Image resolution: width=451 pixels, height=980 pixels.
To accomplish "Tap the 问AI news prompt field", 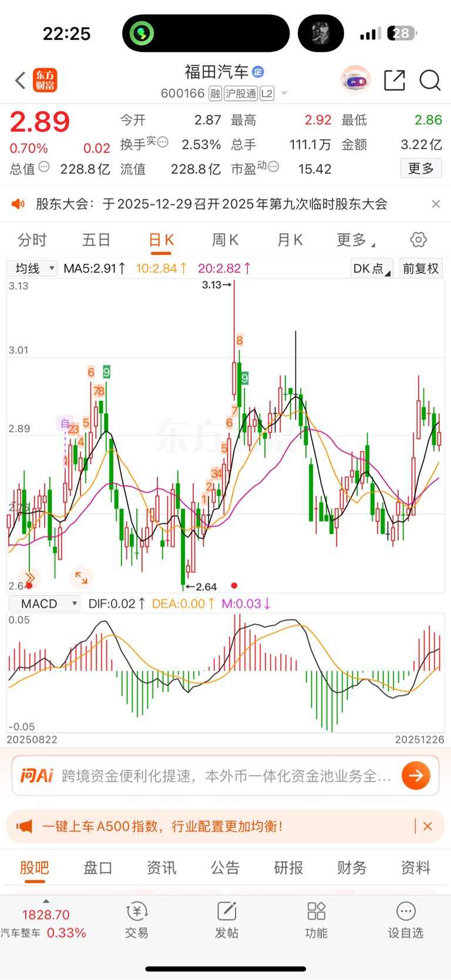I will tap(226, 776).
